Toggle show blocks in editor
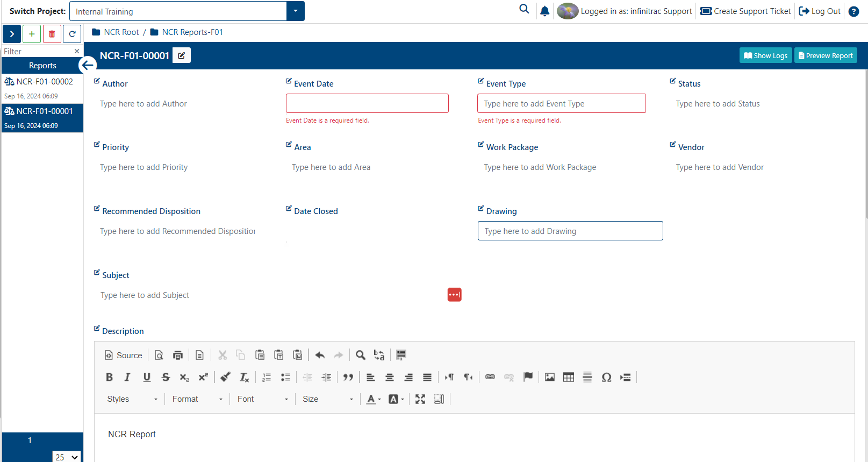 439,399
